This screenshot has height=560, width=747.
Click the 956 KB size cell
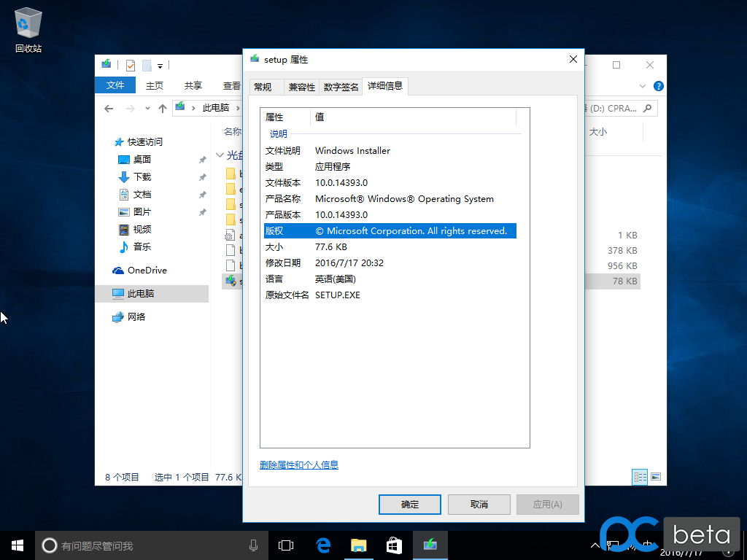[x=622, y=265]
